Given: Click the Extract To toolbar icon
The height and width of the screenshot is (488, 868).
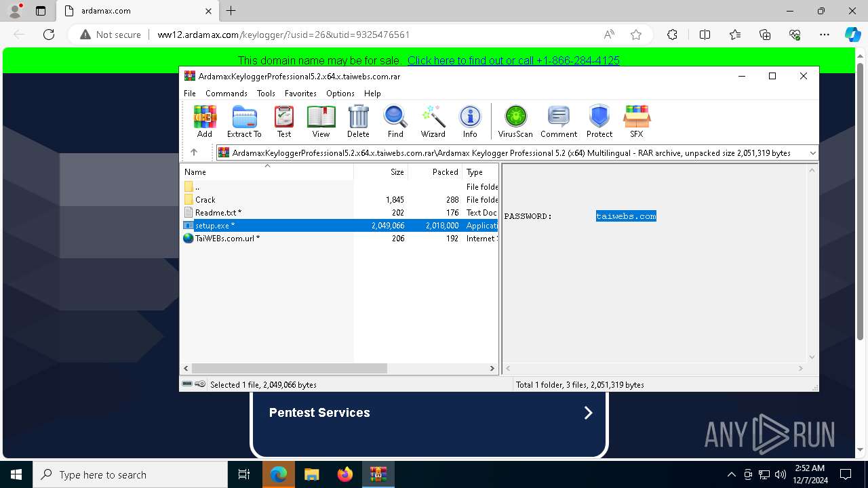Looking at the screenshot, I should pos(244,121).
